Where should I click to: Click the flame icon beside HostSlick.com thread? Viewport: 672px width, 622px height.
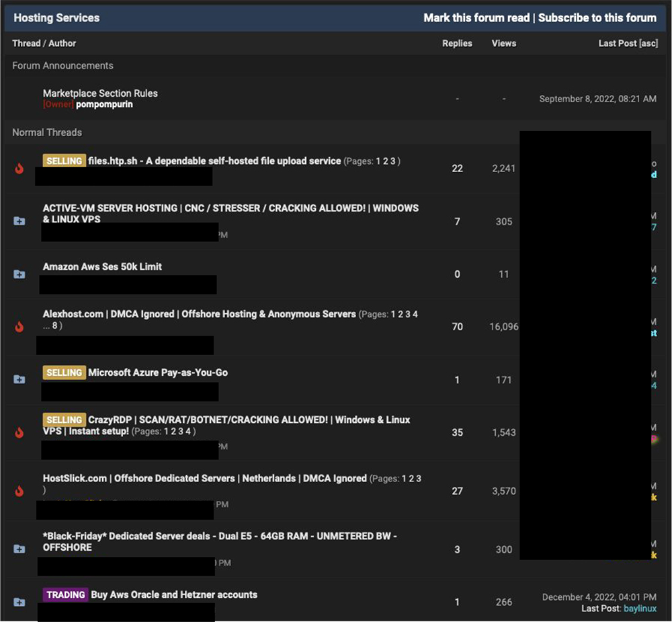coord(19,492)
